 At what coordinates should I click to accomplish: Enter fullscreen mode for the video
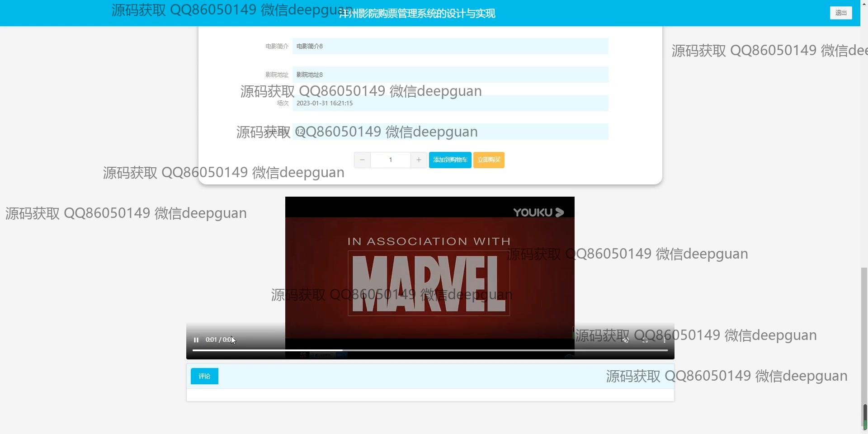click(x=645, y=340)
